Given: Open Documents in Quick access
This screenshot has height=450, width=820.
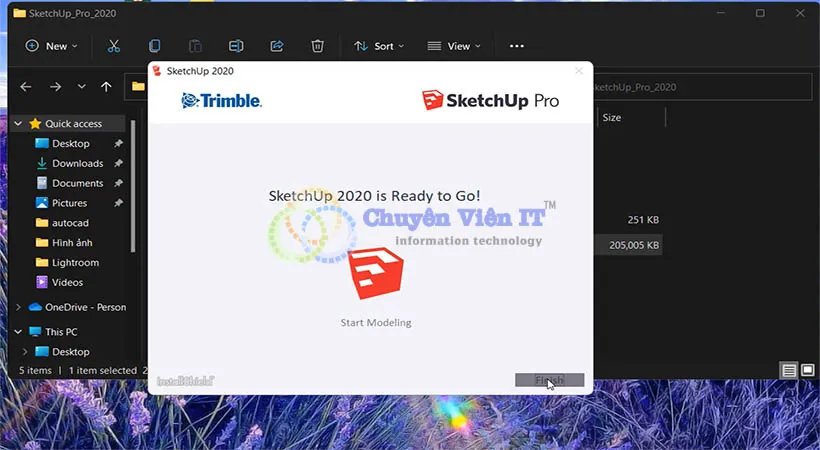Looking at the screenshot, I should coord(77,183).
